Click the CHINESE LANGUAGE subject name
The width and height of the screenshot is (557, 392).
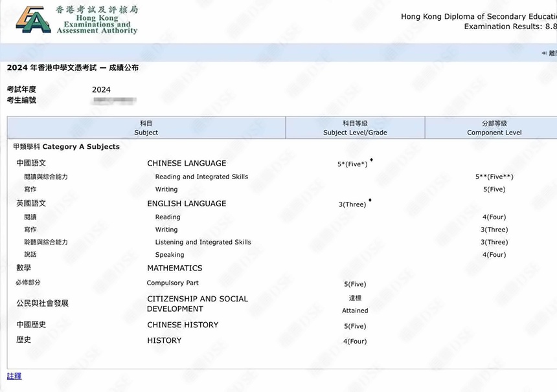[x=187, y=164]
